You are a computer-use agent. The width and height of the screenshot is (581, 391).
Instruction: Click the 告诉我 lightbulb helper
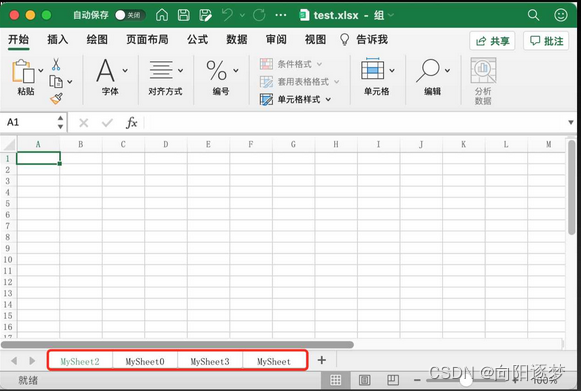coord(364,40)
